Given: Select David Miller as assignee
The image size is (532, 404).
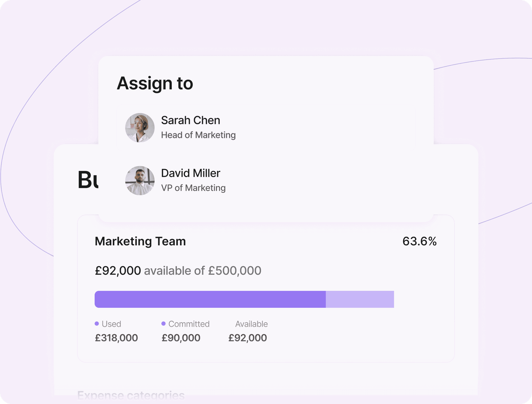Looking at the screenshot, I should click(266, 181).
